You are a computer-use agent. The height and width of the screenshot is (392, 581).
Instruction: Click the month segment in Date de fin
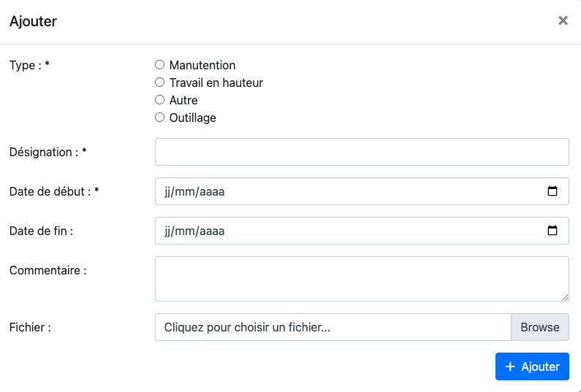point(185,231)
